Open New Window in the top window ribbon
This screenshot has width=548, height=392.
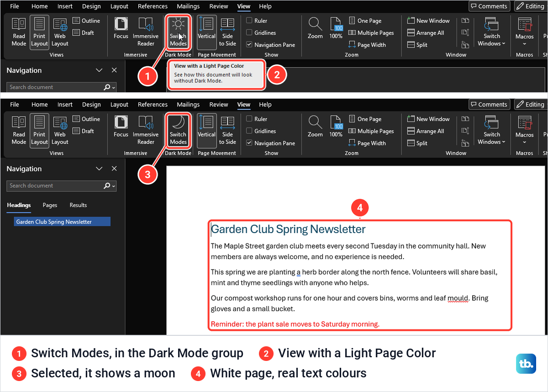(x=428, y=21)
